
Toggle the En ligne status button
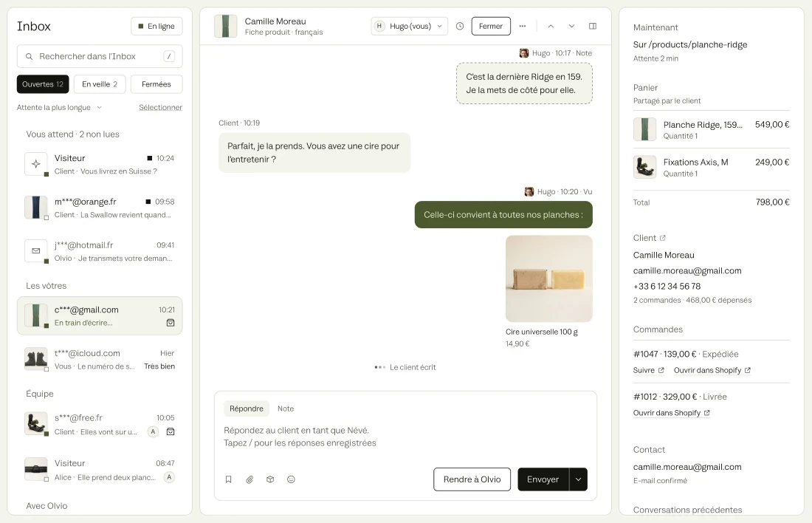[x=157, y=27]
